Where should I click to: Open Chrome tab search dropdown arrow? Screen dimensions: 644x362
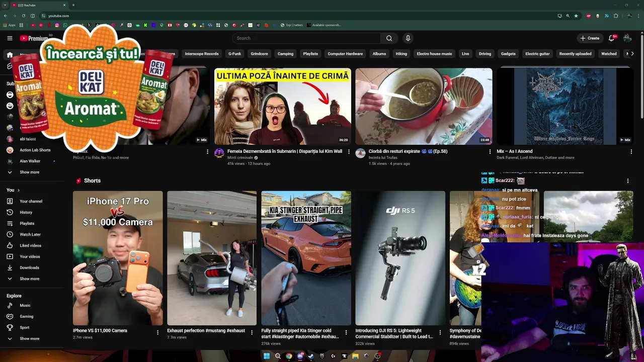click(x=5, y=5)
